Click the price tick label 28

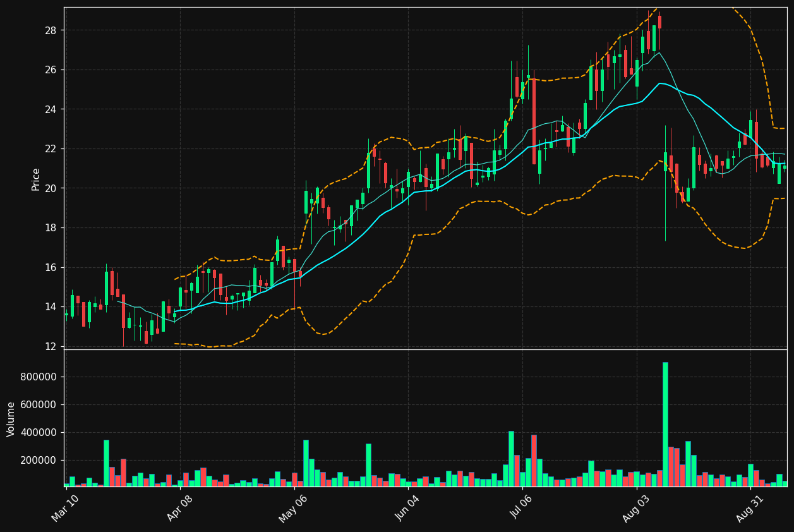tap(51, 30)
